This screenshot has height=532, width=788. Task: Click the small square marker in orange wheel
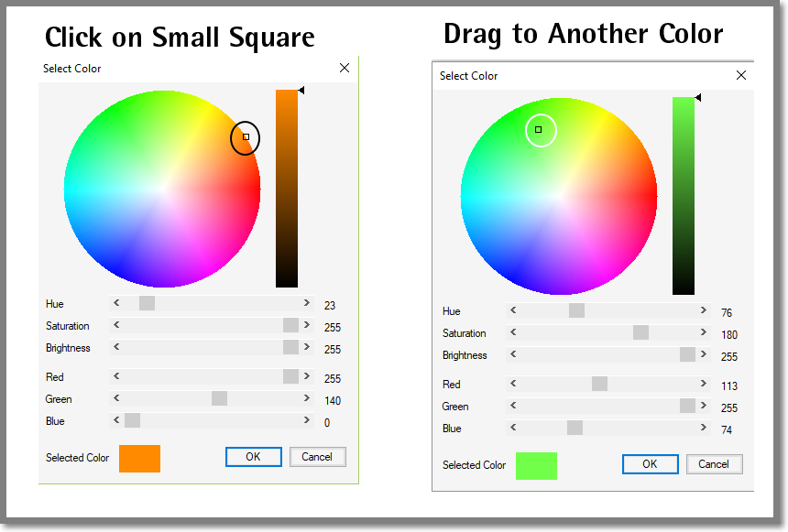246,136
